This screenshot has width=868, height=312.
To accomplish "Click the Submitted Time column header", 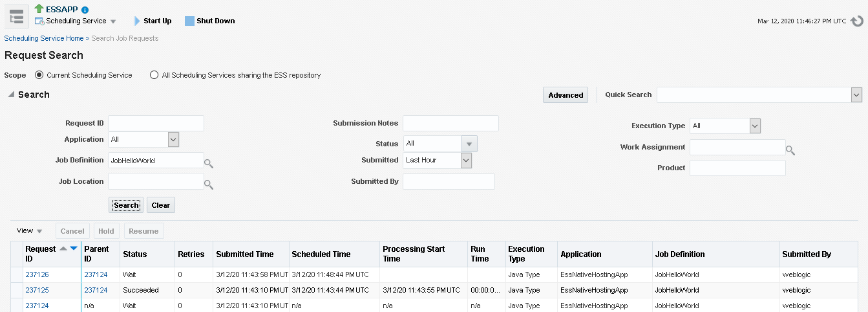I will click(251, 254).
